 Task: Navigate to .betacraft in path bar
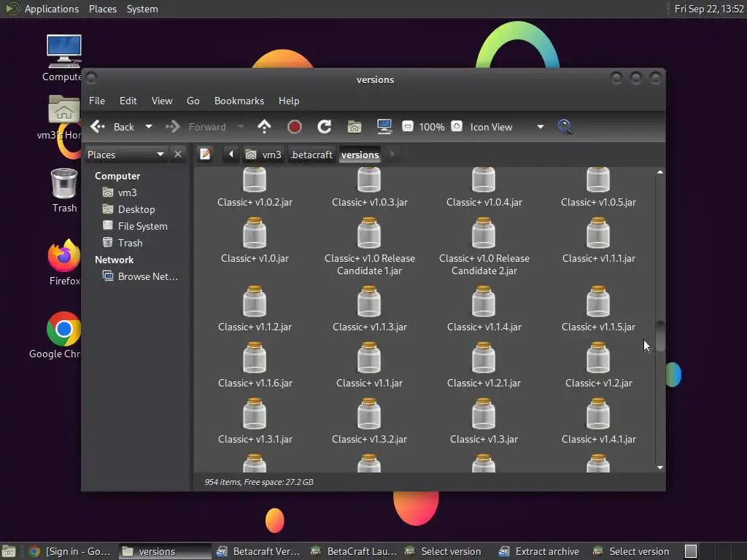(x=311, y=155)
